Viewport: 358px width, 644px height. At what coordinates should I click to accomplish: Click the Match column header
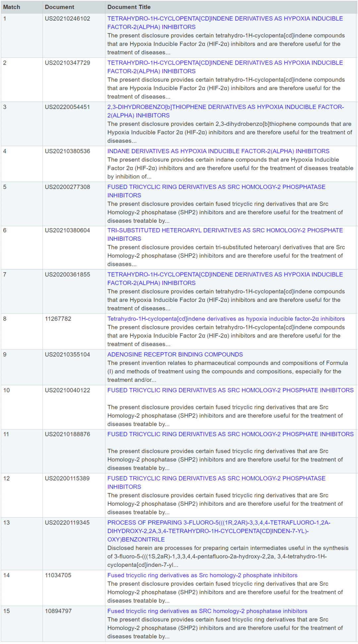pos(12,7)
